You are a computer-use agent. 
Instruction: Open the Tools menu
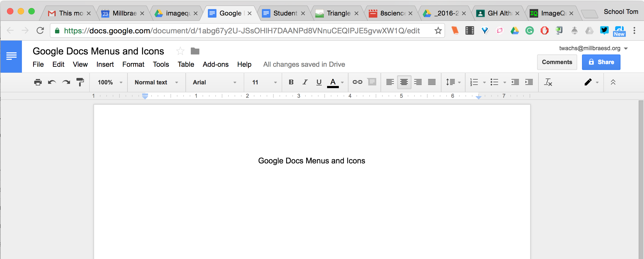click(x=161, y=64)
